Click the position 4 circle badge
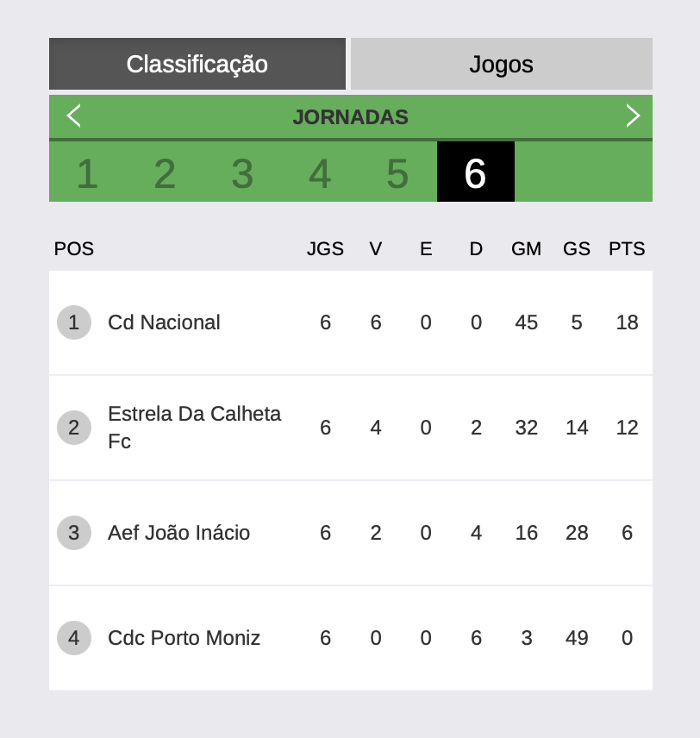The image size is (700, 738). click(74, 638)
